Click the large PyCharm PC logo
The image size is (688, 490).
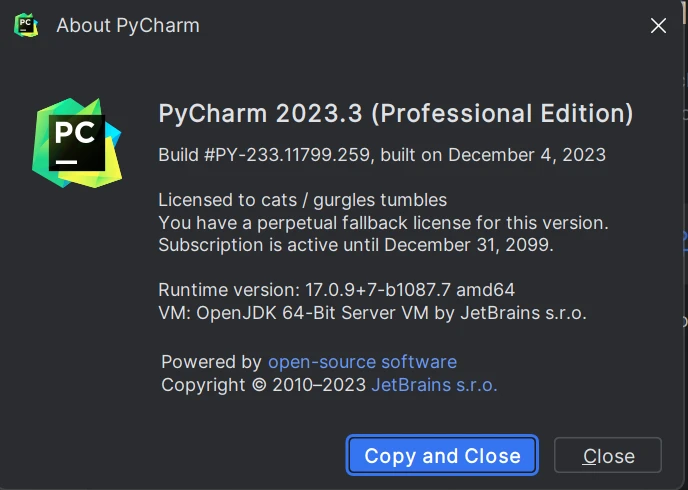(77, 143)
